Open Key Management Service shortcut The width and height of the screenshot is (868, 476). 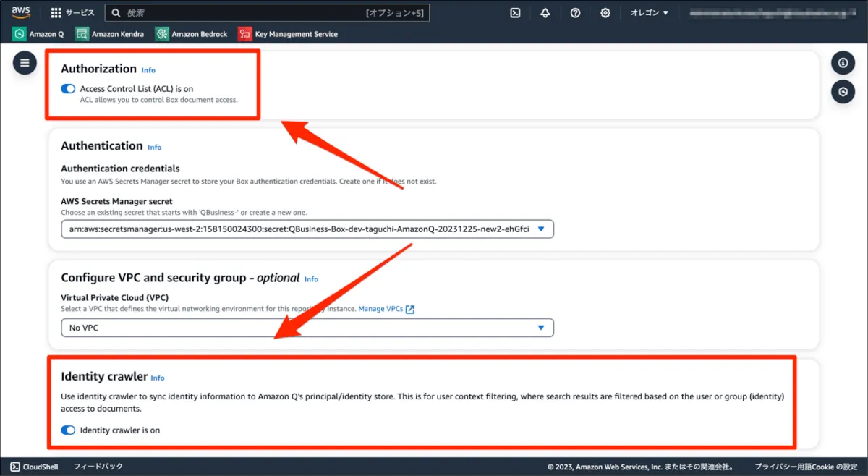pos(289,34)
